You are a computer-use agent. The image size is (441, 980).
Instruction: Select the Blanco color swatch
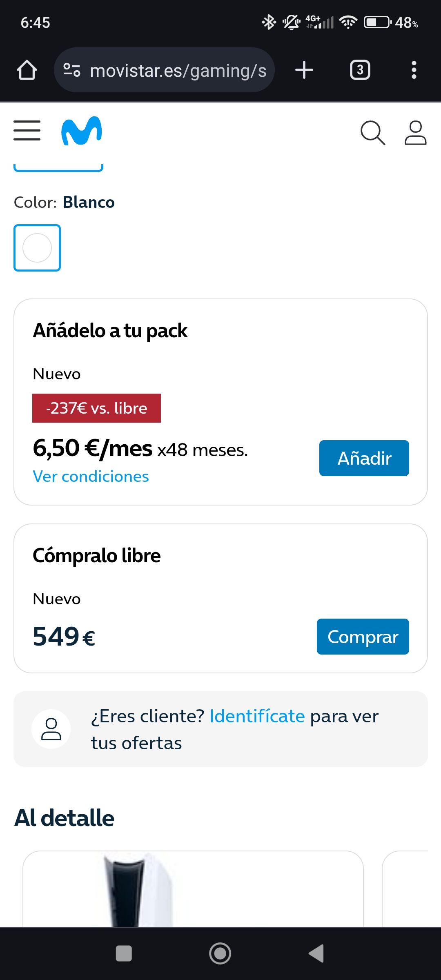pyautogui.click(x=37, y=248)
